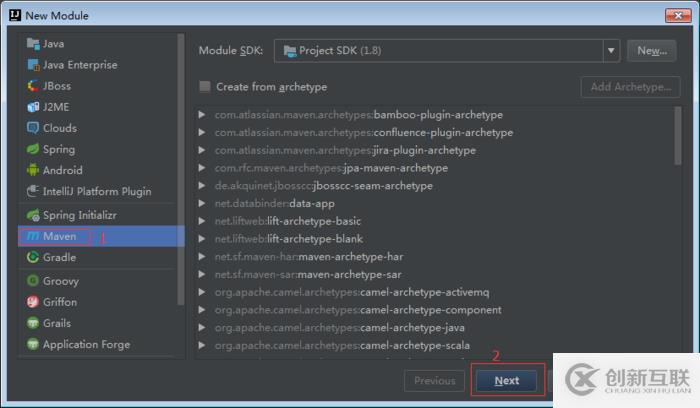The height and width of the screenshot is (408, 700).
Task: Expand the jpa-maven-archetype node
Action: coord(202,168)
